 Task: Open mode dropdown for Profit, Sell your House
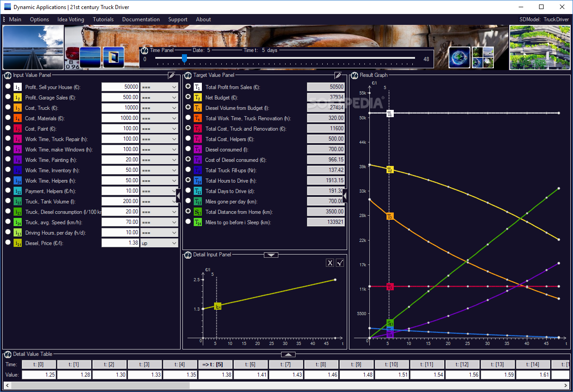pos(159,87)
